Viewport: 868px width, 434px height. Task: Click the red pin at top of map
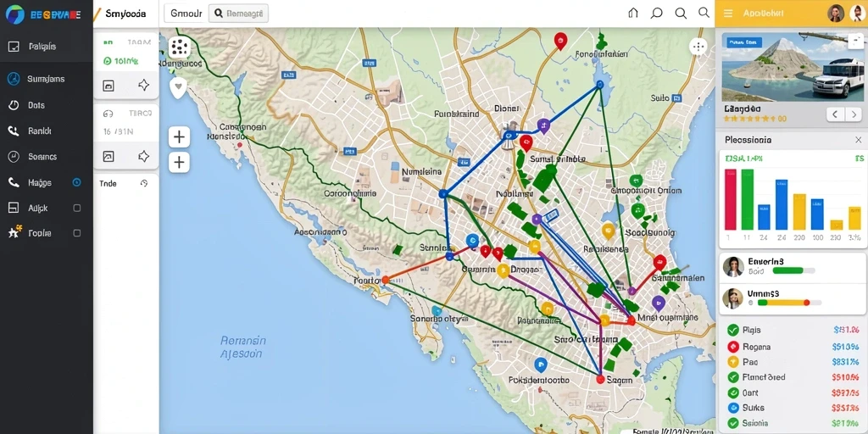tap(561, 41)
